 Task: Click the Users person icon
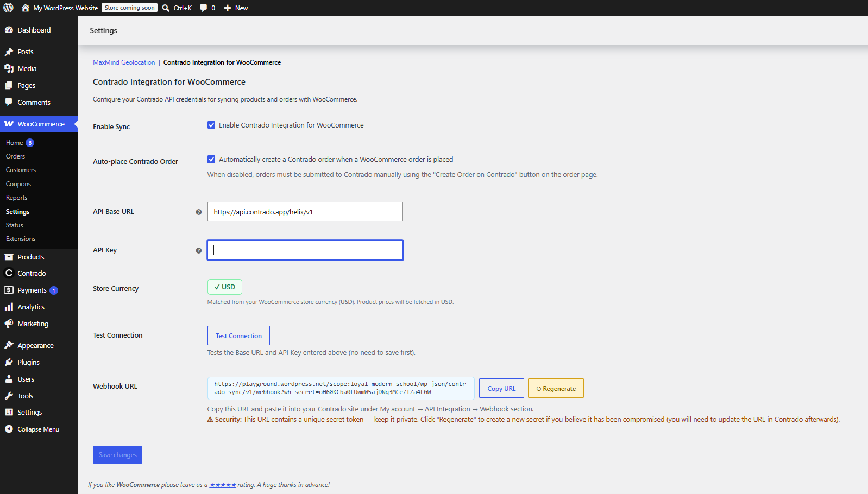tap(9, 379)
